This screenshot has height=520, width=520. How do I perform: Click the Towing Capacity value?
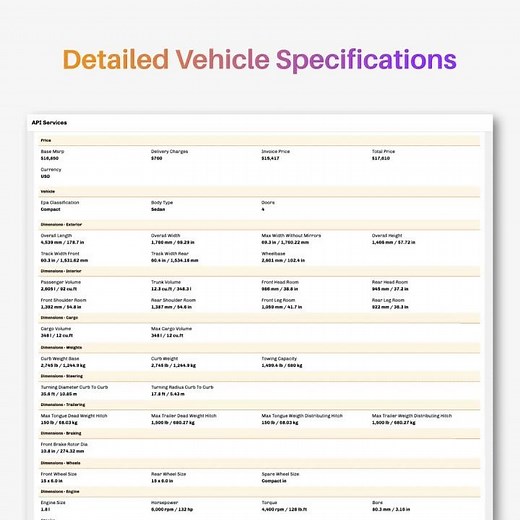tap(282, 366)
